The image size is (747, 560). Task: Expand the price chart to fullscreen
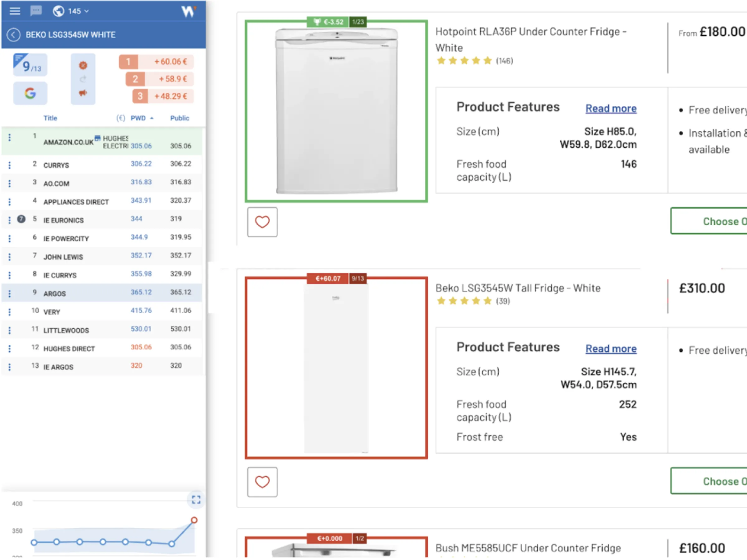point(196,500)
